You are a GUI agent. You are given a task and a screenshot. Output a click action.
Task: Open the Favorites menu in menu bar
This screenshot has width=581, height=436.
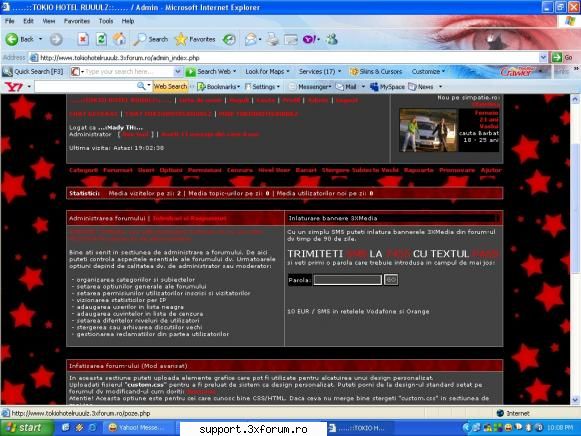point(77,21)
